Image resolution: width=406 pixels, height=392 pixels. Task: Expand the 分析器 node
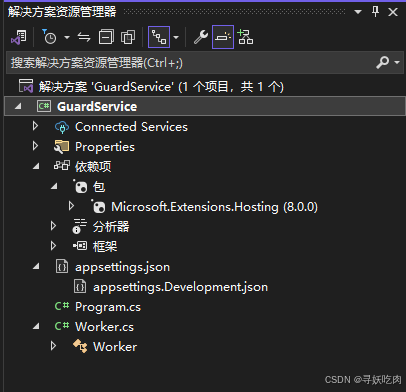coord(53,226)
